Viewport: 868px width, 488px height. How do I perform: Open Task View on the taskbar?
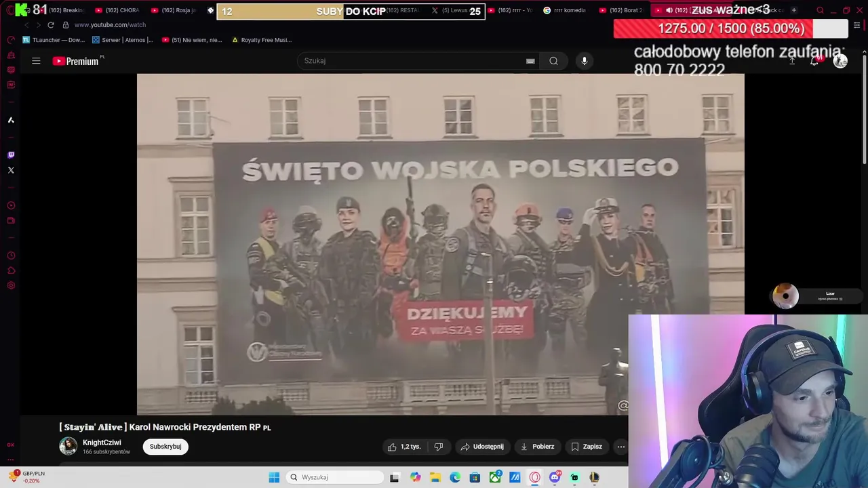click(395, 477)
